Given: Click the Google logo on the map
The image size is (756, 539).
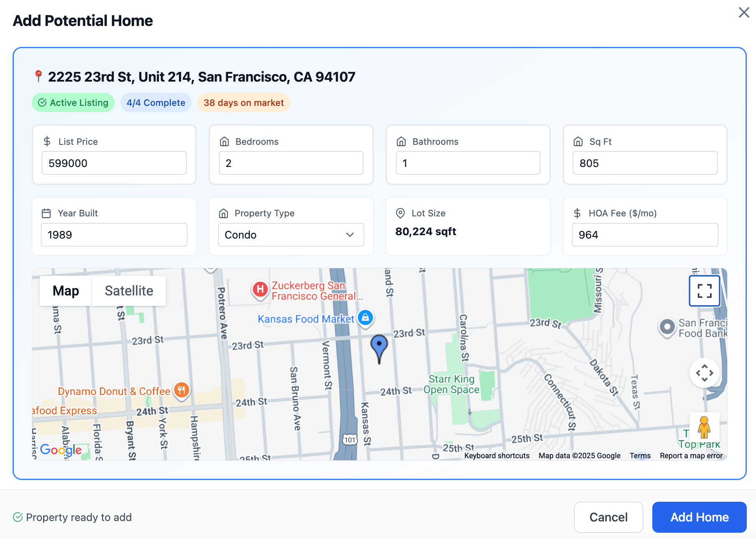Looking at the screenshot, I should pos(61,450).
